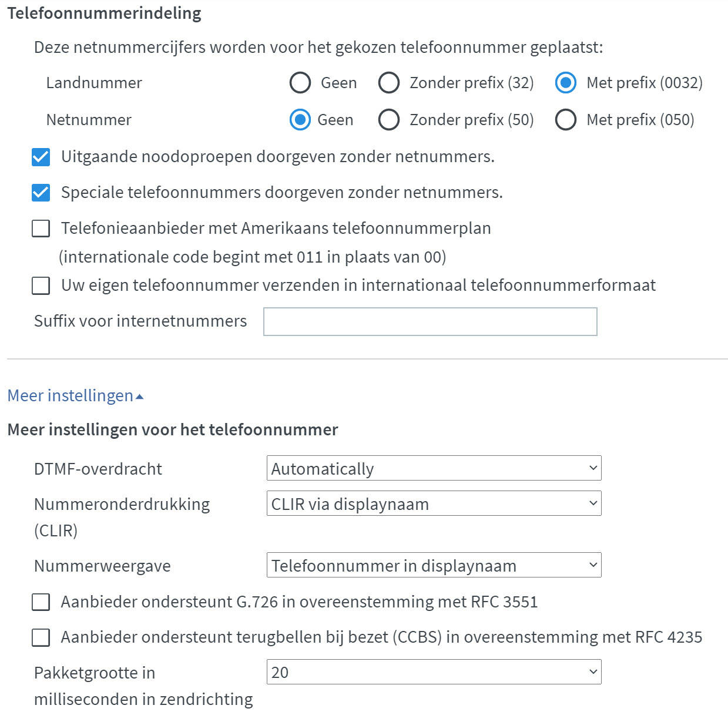Open the Nummeronderdrukking (CLIR) dropdown
728x722 pixels.
434,504
